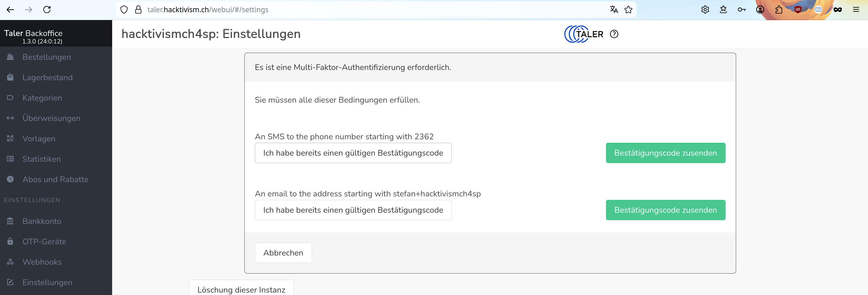Screen dimensions: 868x295
Task: Use existing valid code for SMS
Action: click(x=353, y=153)
